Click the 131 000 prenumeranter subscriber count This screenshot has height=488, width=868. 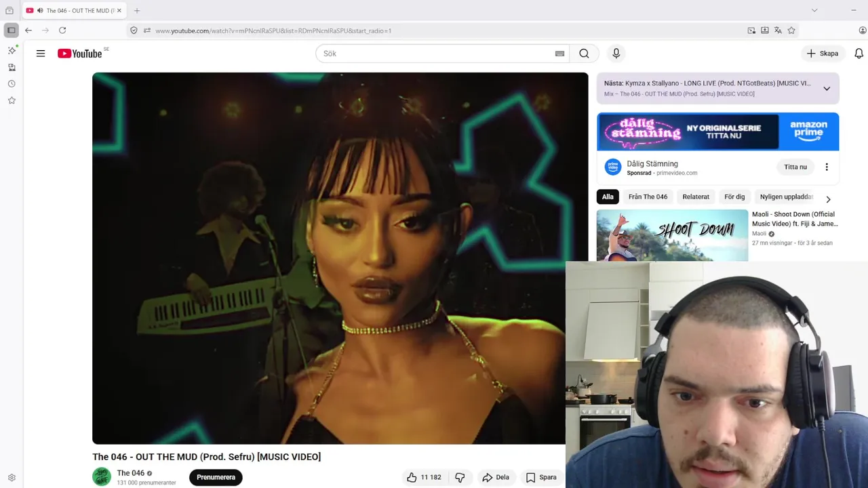tap(146, 483)
